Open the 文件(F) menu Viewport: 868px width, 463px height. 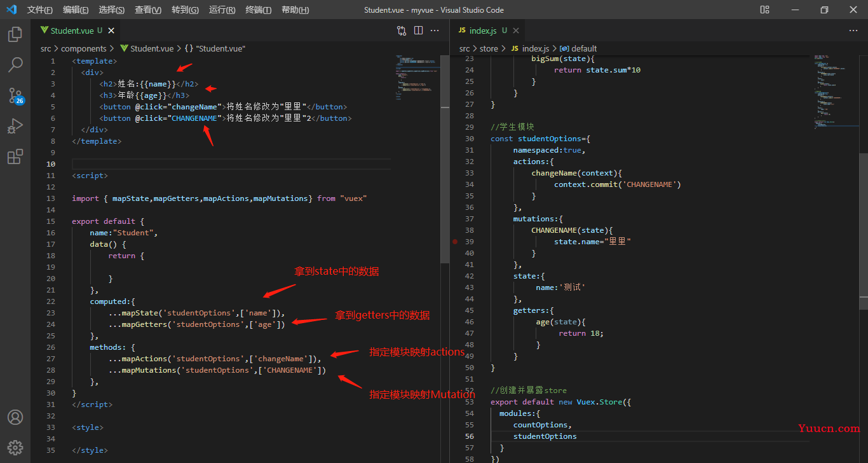click(40, 10)
